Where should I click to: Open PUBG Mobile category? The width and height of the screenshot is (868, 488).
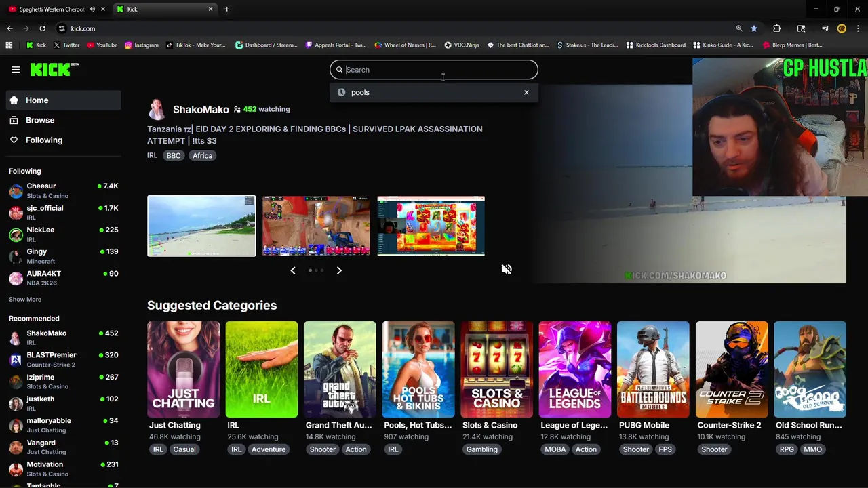tap(653, 369)
